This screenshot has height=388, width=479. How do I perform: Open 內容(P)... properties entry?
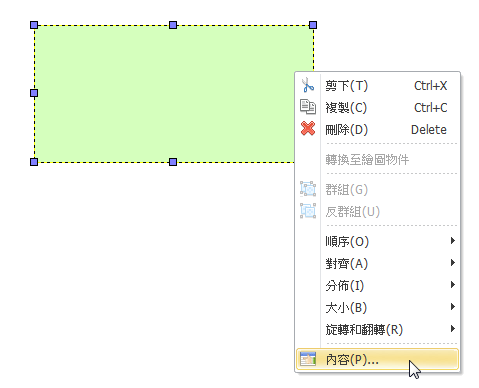(377, 359)
